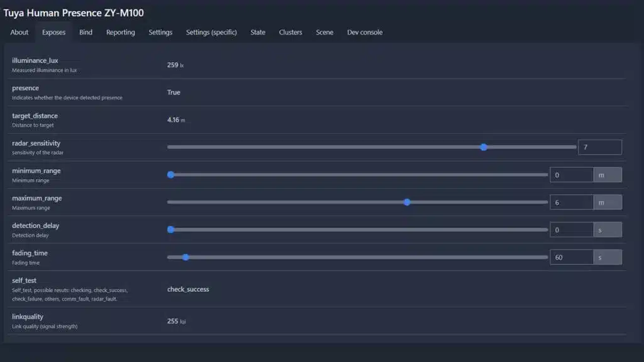Open the About tab
This screenshot has width=644, height=362.
[x=19, y=32]
